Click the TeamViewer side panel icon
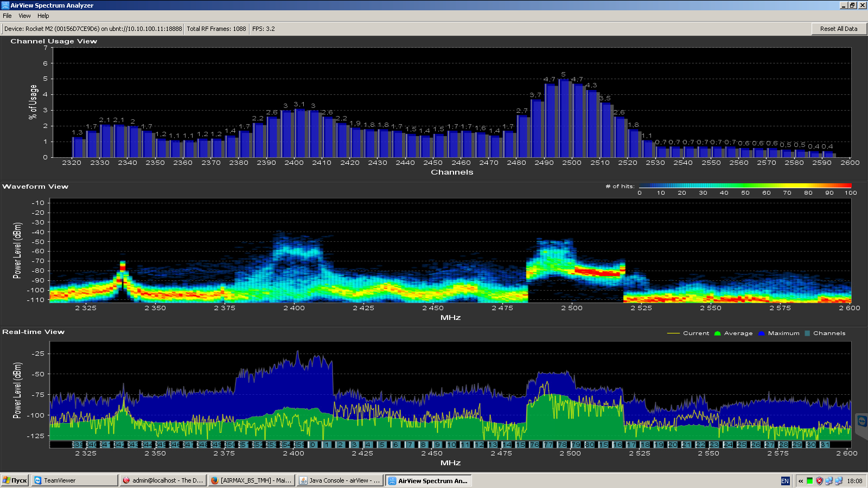Viewport: 868px width, 488px height. coord(861,421)
